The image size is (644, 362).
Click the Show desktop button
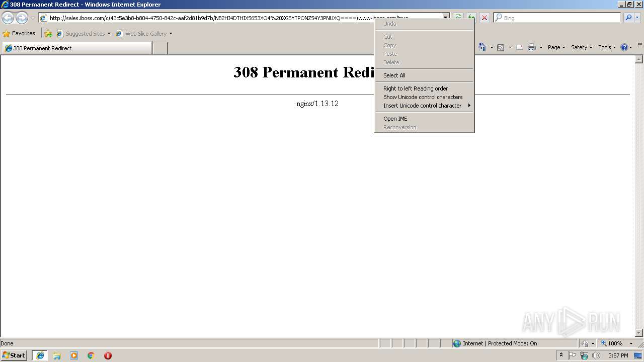pyautogui.click(x=638, y=355)
